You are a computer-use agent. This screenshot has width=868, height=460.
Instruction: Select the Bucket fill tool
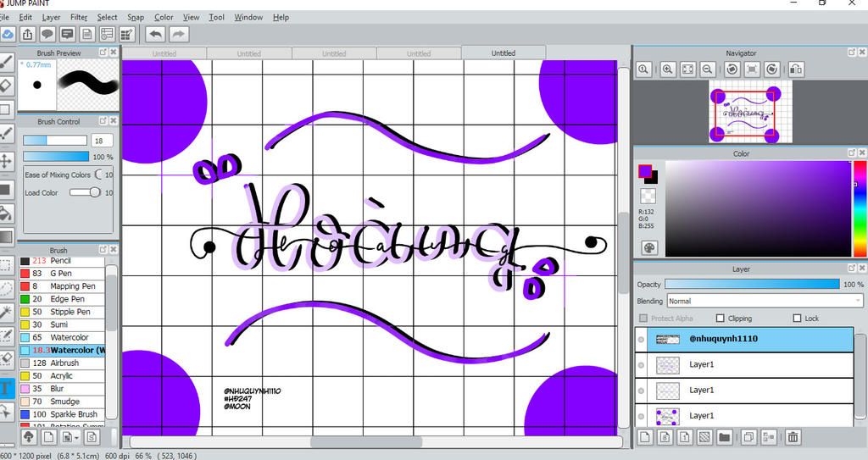[x=6, y=213]
